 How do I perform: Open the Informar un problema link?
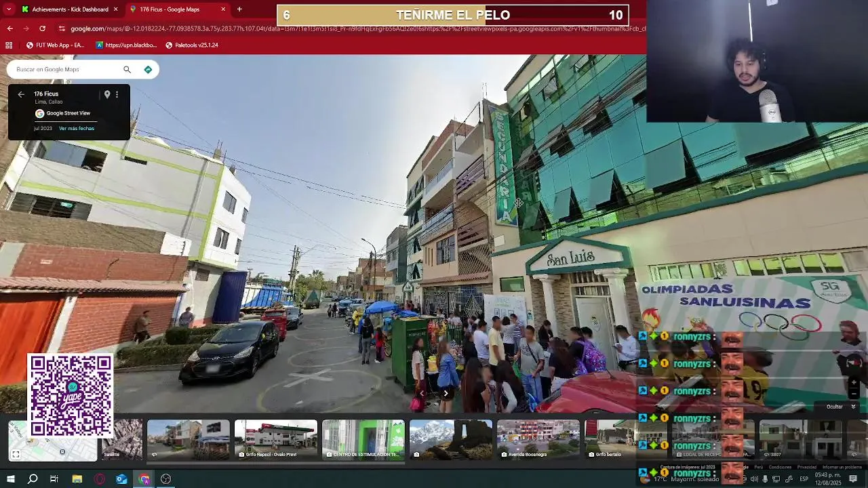(842, 467)
